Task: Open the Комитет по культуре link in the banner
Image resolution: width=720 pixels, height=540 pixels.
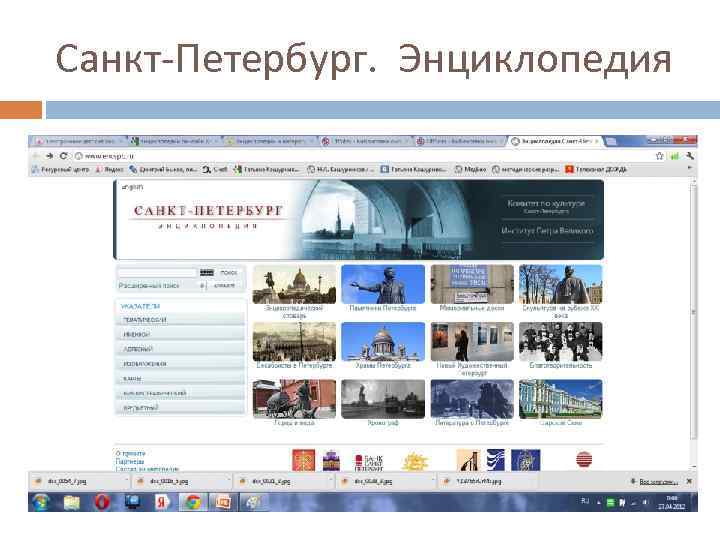Action: tap(546, 206)
